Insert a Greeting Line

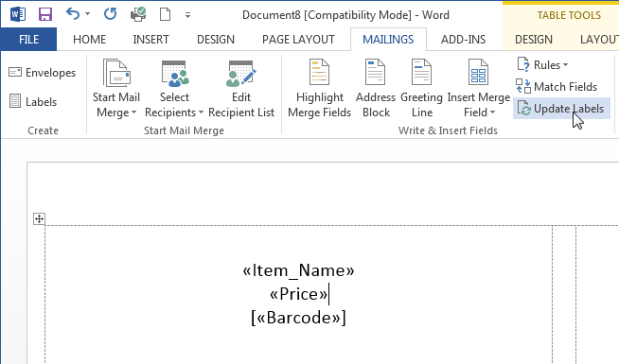[421, 89]
